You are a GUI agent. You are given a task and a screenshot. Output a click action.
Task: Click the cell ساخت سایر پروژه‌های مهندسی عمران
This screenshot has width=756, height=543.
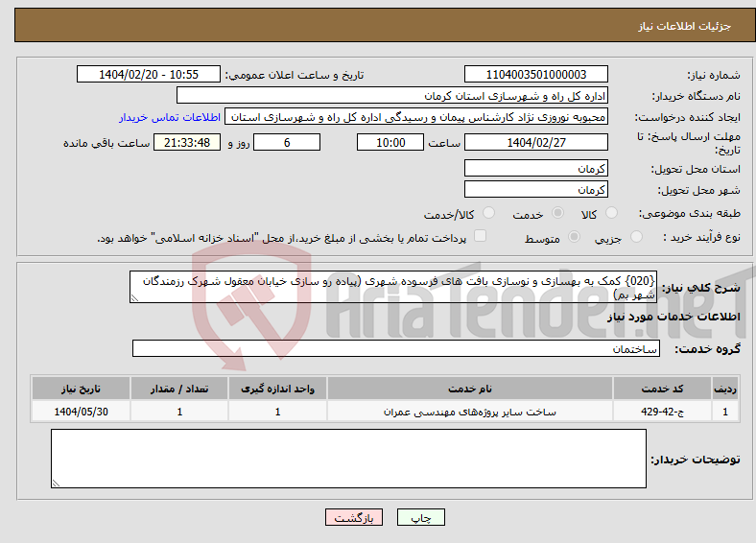(470, 412)
